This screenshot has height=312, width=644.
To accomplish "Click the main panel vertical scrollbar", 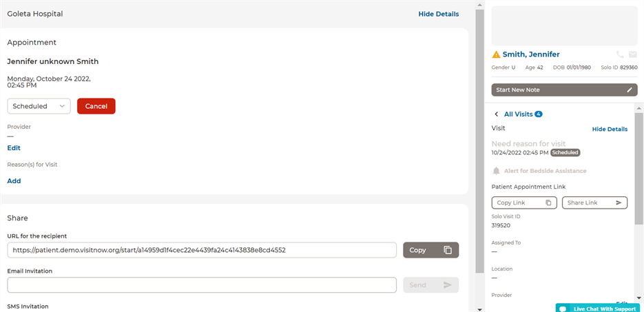I will 479,138.
